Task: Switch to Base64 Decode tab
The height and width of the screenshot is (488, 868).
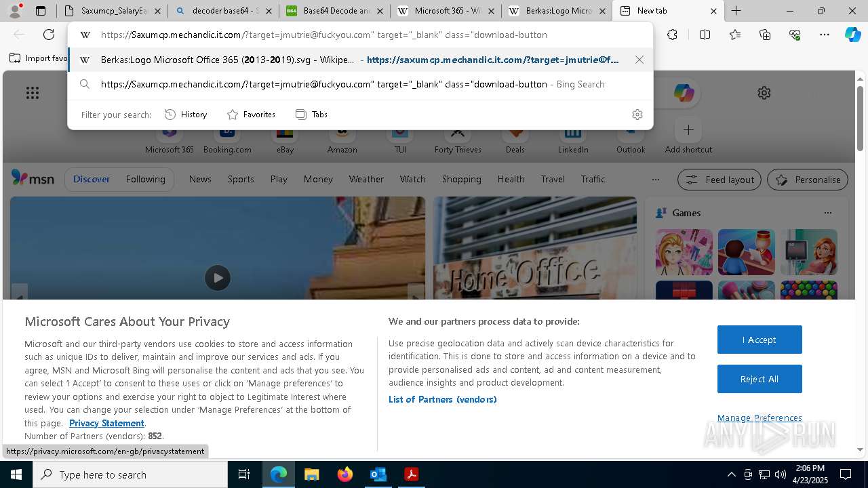Action: 334,11
